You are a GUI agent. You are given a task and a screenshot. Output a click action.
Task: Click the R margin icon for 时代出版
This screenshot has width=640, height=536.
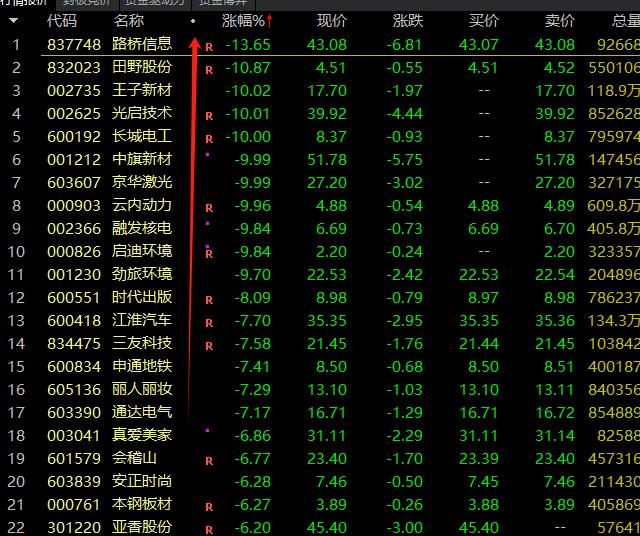pos(209,300)
